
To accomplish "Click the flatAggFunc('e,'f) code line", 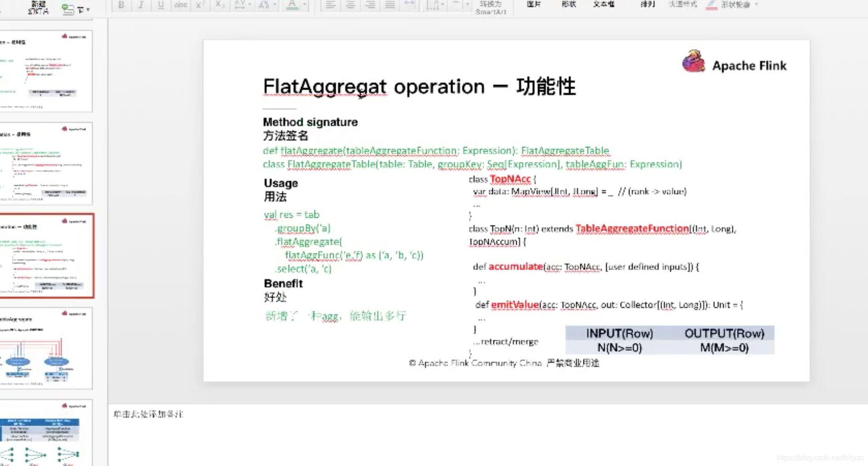I will pos(354,255).
